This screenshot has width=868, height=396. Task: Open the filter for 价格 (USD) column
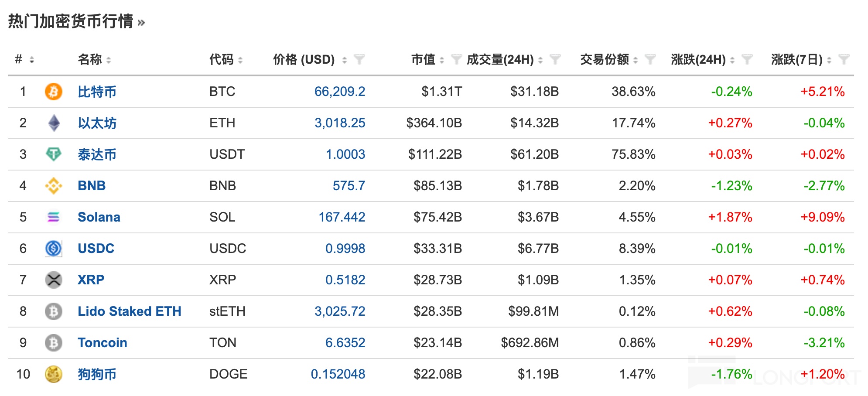click(359, 59)
